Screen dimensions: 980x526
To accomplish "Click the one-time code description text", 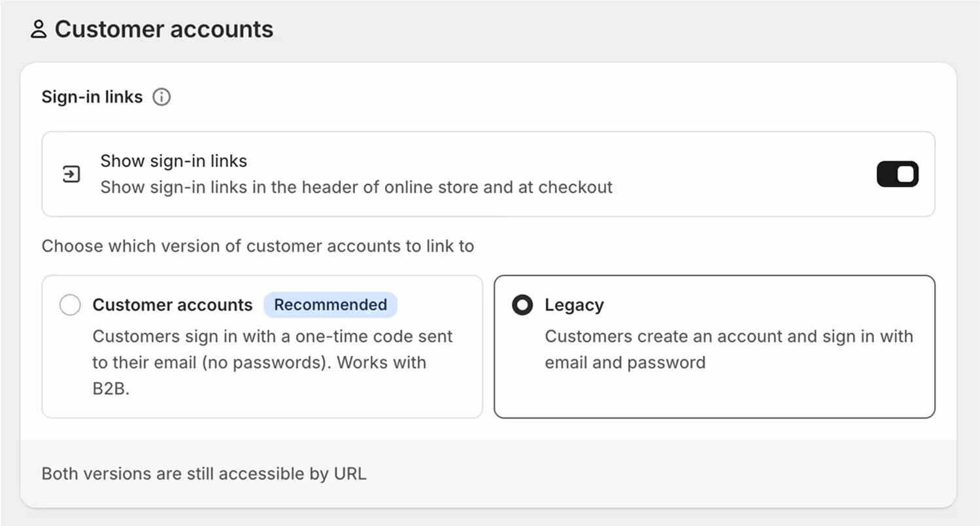I will (x=273, y=362).
